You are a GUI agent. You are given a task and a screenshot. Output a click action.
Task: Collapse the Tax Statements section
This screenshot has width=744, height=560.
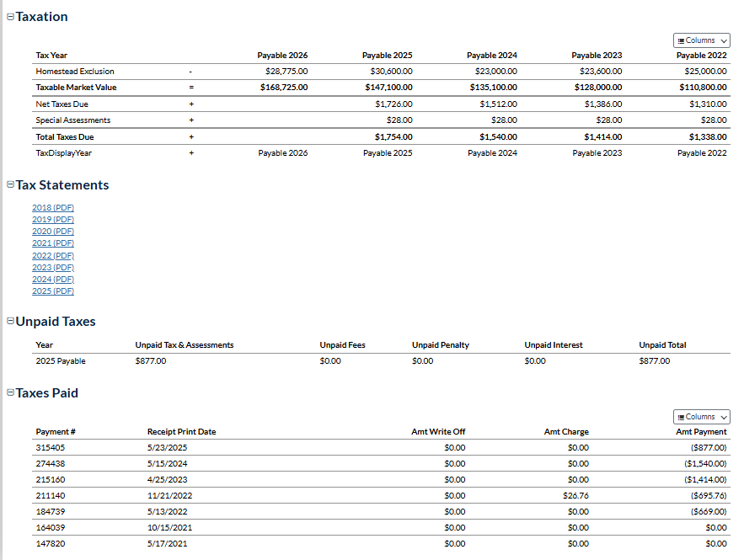[x=10, y=185]
